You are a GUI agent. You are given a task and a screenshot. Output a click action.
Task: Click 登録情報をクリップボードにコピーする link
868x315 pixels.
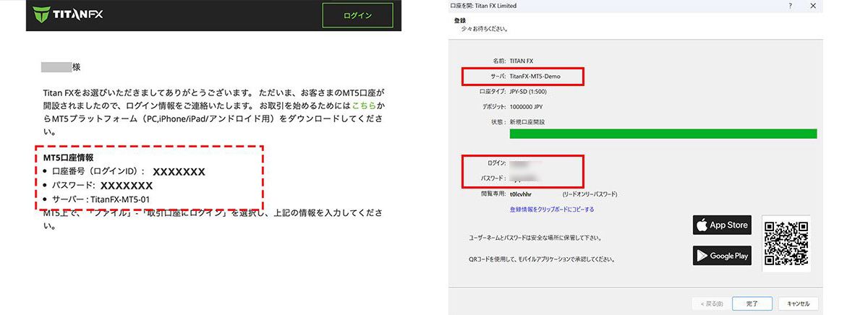tap(552, 210)
